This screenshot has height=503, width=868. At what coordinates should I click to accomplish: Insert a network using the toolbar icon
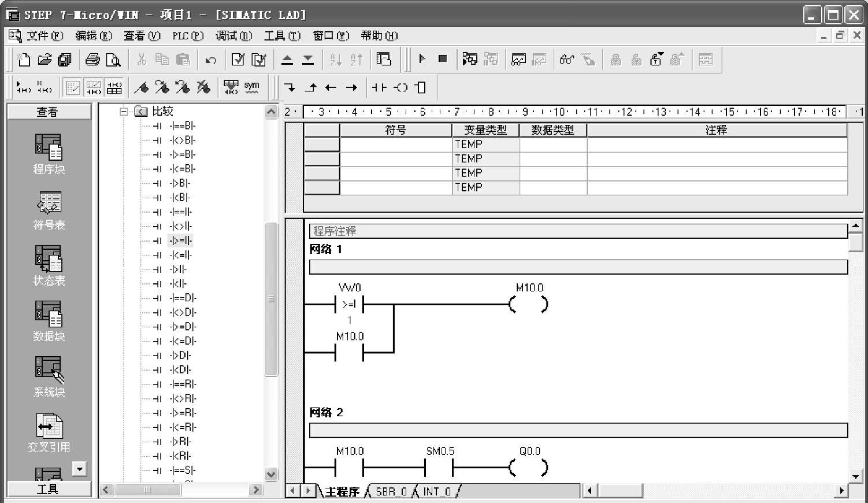24,87
